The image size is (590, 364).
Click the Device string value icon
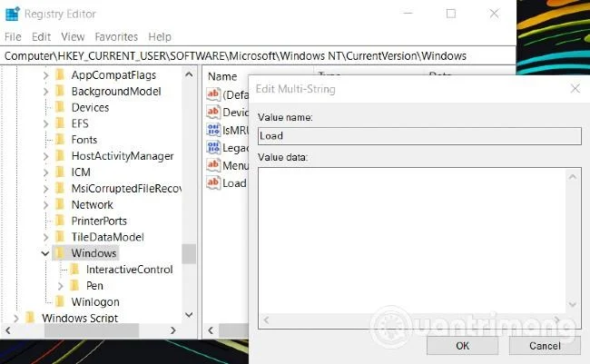coord(213,112)
